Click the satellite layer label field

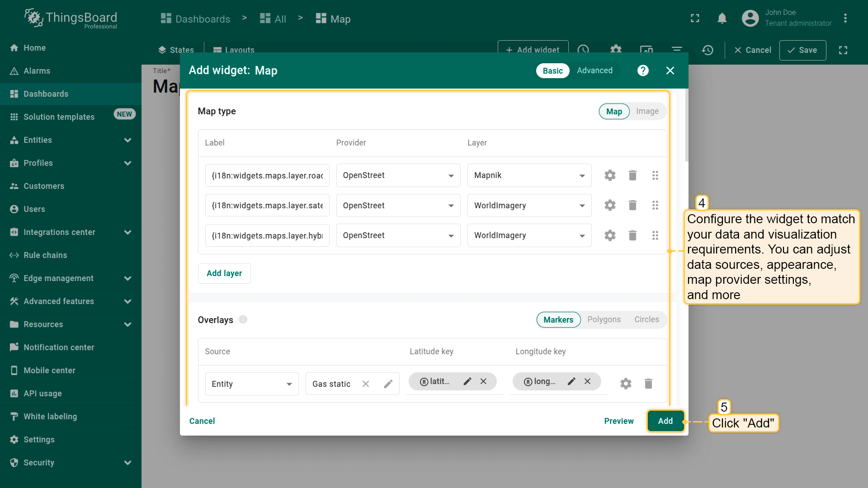267,206
